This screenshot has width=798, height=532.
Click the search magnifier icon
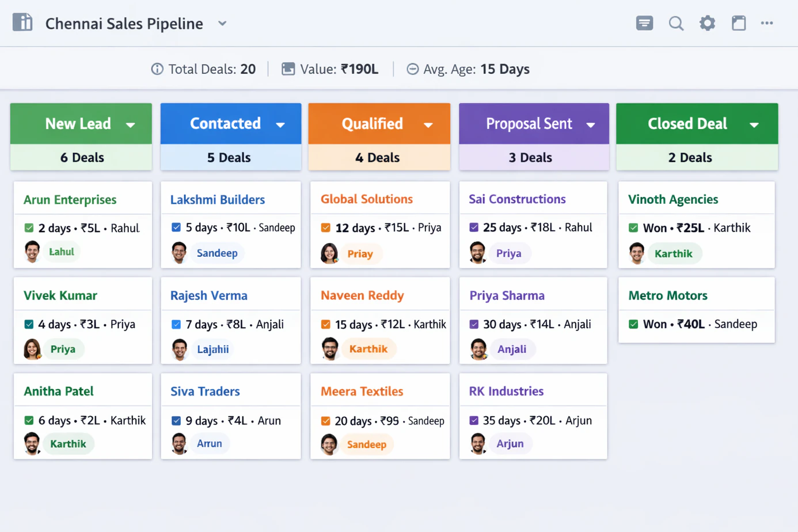click(676, 23)
